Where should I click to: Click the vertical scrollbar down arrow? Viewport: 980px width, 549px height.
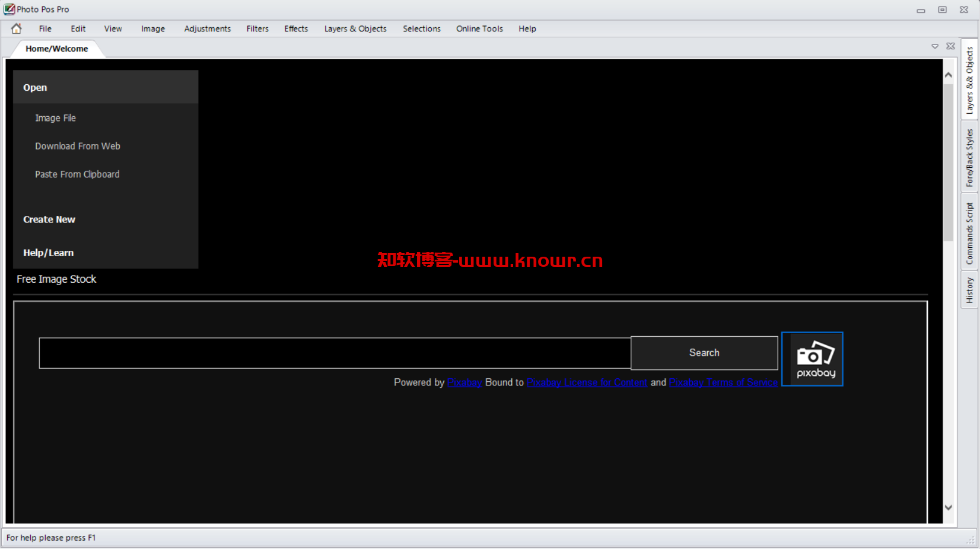coord(948,507)
